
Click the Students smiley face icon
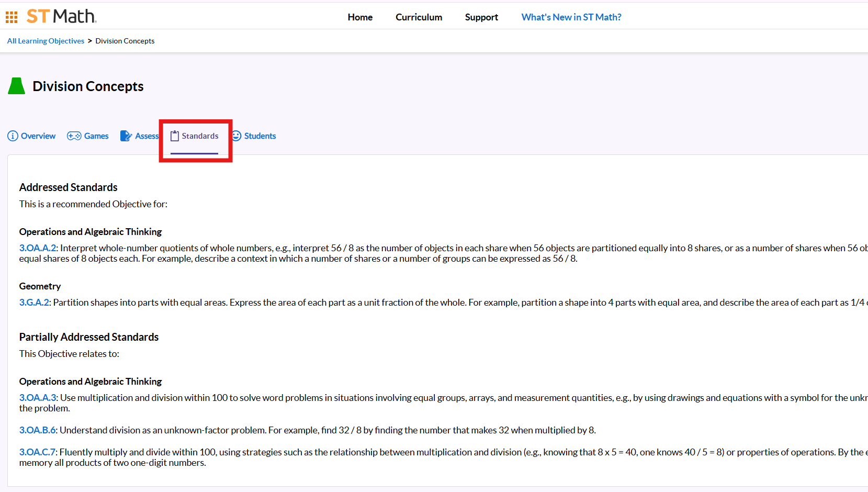[x=237, y=136]
